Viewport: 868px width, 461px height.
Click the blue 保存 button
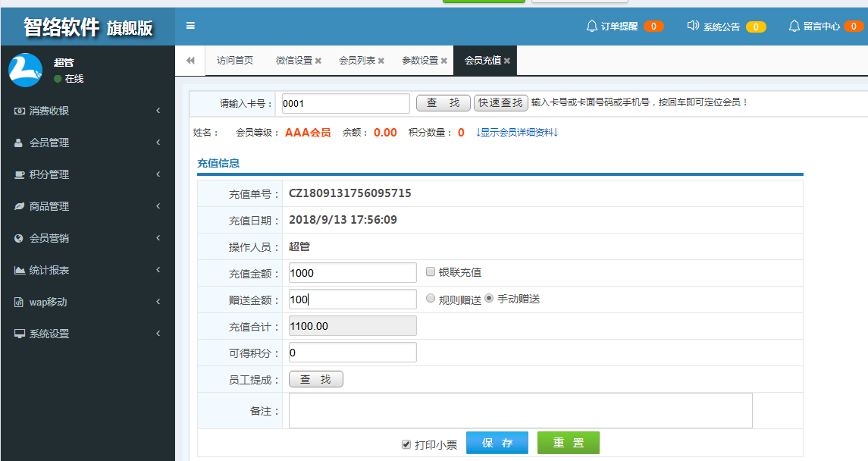click(497, 443)
